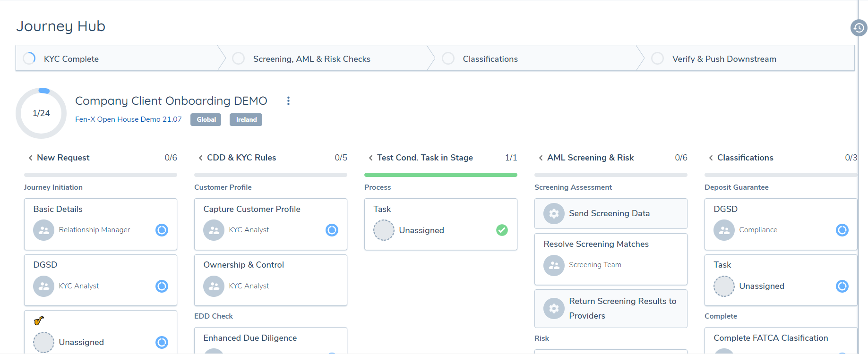Click the Send Screening Data gear icon

tap(554, 213)
